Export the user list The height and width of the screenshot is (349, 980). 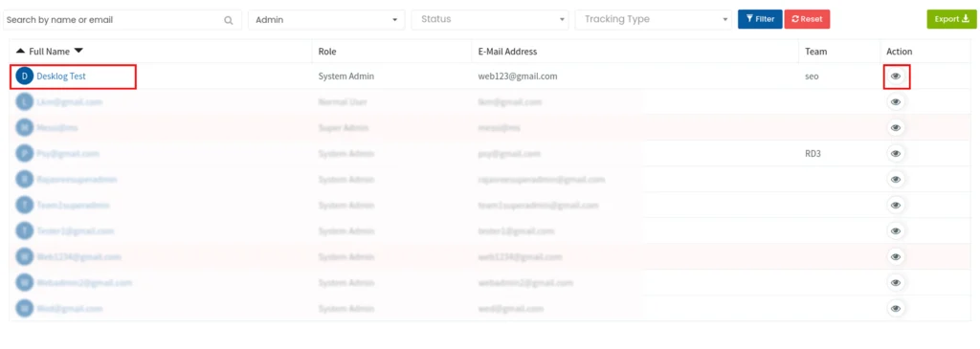pos(951,19)
